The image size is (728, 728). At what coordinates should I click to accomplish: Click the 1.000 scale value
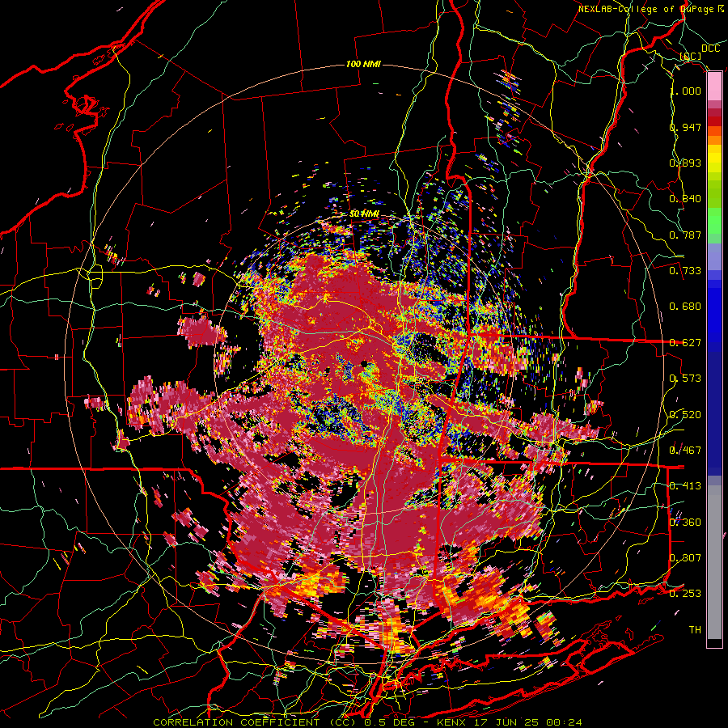coord(686,91)
